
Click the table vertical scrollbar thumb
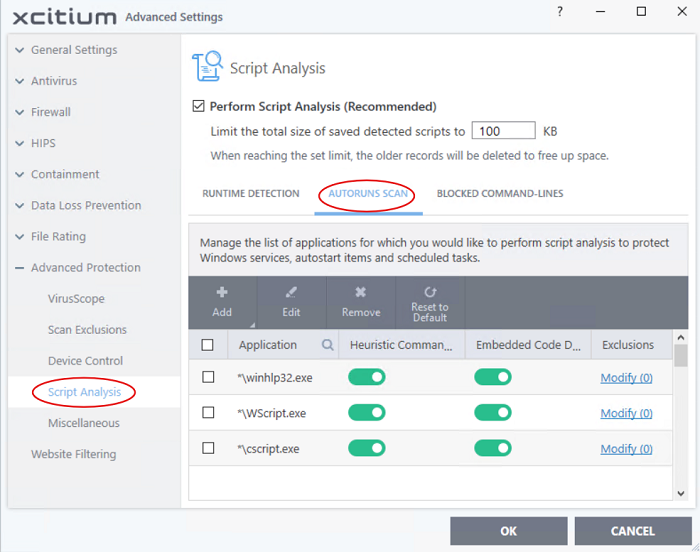(681, 355)
